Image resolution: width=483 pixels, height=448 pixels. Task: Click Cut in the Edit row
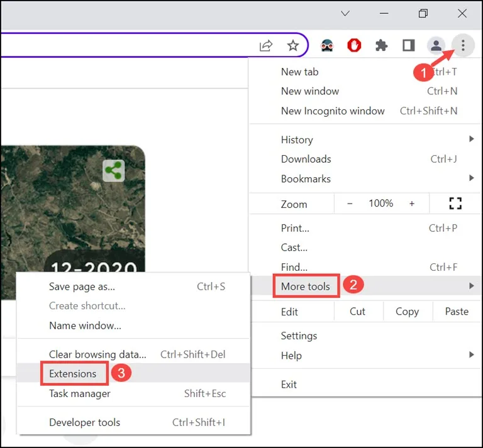(357, 312)
